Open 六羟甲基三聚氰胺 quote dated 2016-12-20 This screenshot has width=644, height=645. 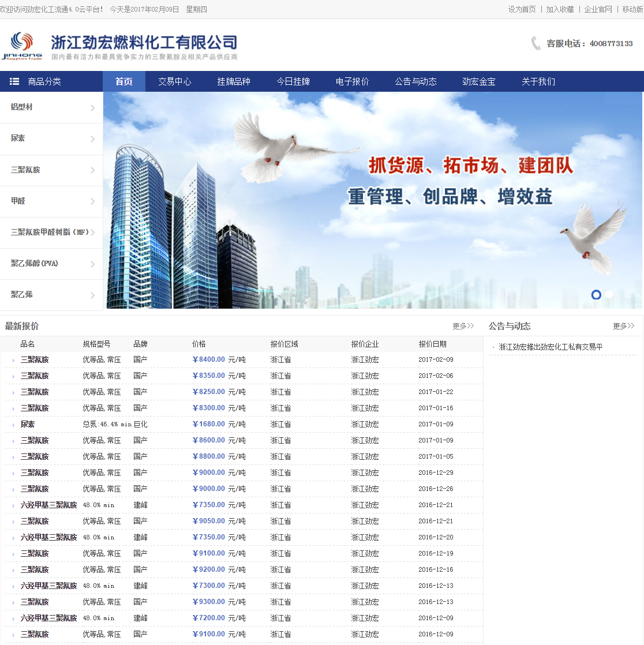tap(48, 537)
